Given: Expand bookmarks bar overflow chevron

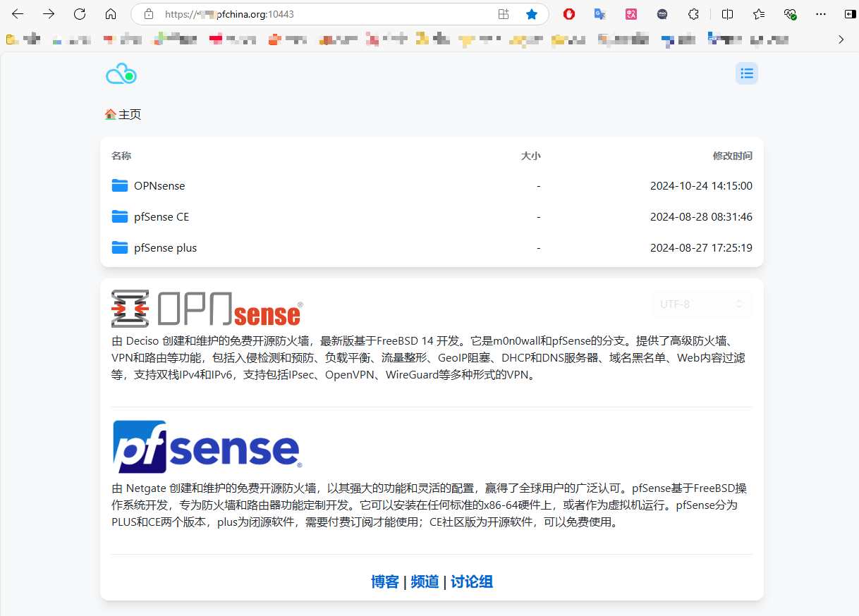Looking at the screenshot, I should (841, 39).
